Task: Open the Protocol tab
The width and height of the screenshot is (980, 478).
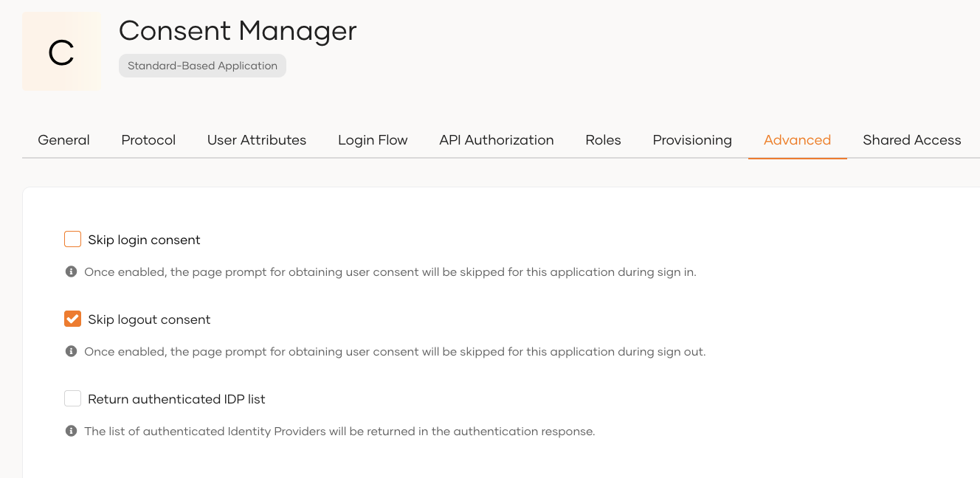Action: (148, 139)
